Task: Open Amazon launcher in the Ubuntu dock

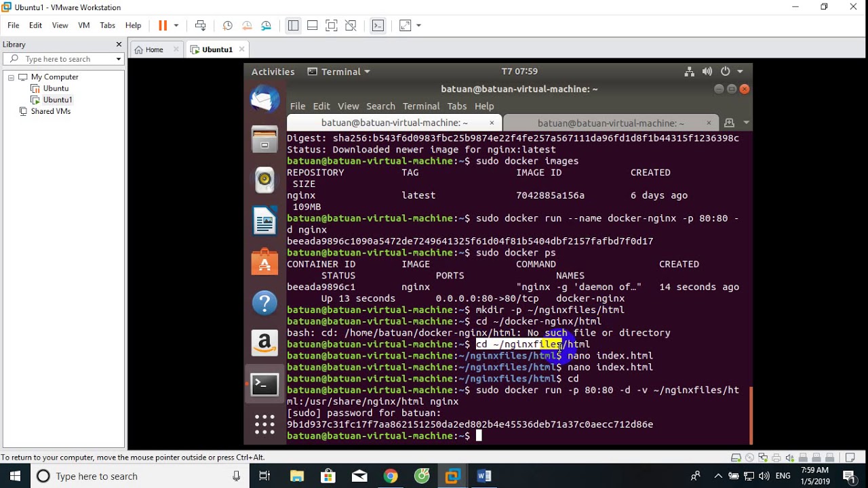Action: point(264,343)
